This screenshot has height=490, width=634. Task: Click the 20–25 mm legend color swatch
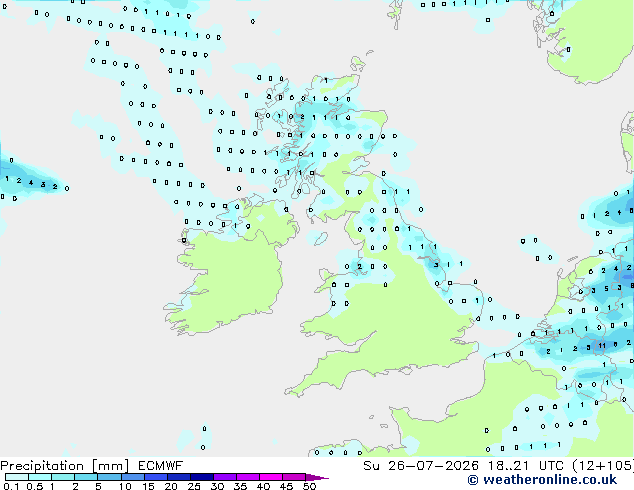tap(178, 477)
